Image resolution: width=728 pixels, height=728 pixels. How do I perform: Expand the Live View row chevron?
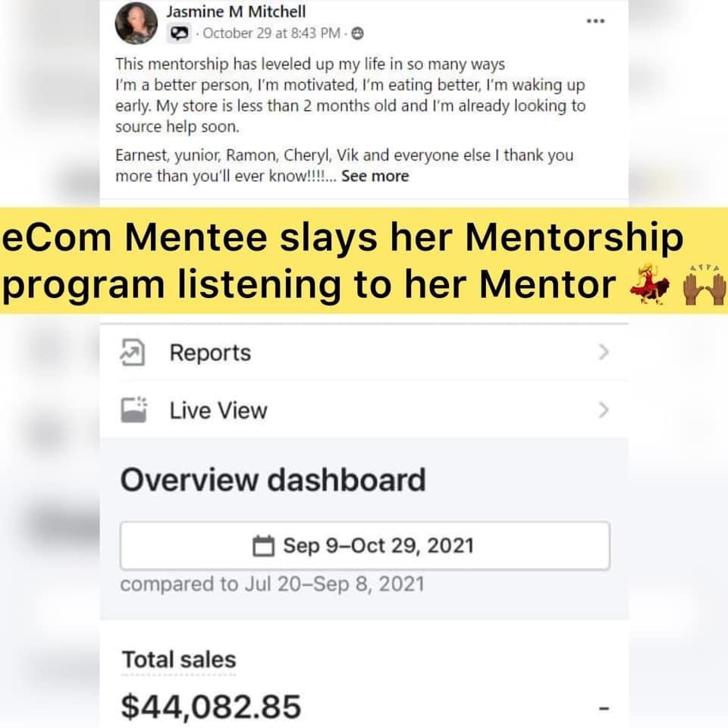click(x=604, y=410)
